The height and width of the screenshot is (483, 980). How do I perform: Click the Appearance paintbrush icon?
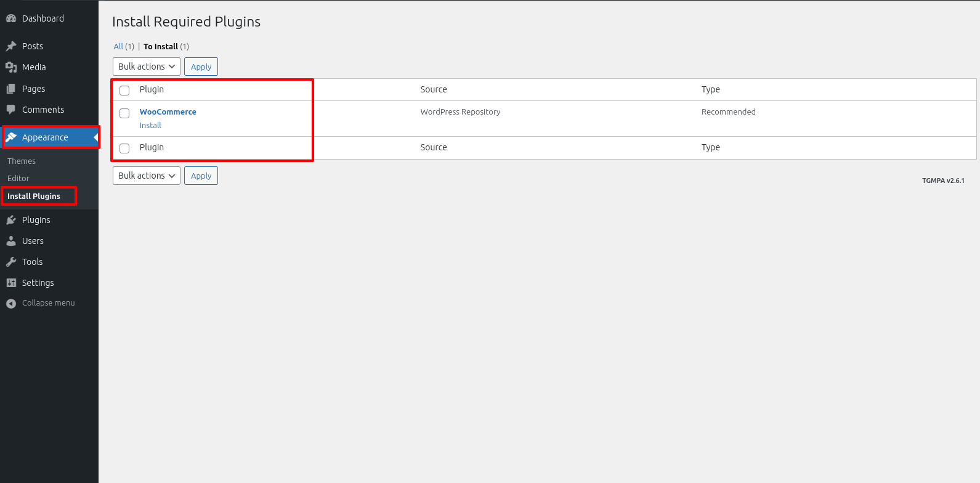tap(11, 137)
